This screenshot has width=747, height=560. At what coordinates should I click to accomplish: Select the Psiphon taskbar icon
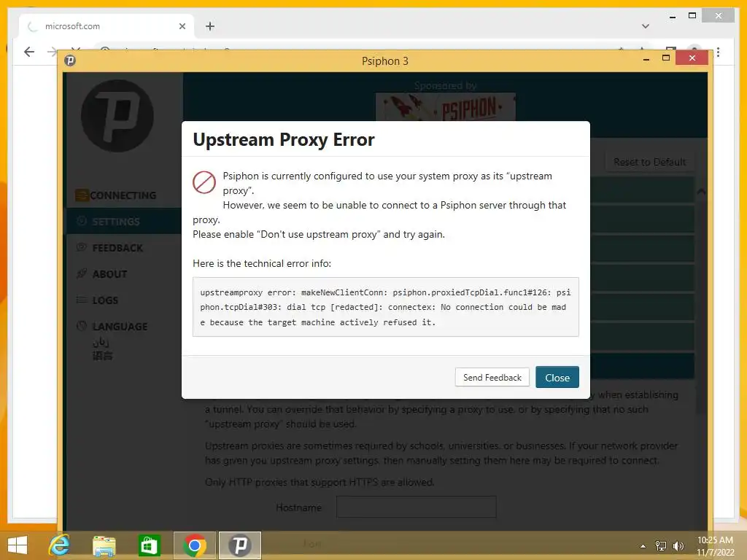pyautogui.click(x=239, y=545)
